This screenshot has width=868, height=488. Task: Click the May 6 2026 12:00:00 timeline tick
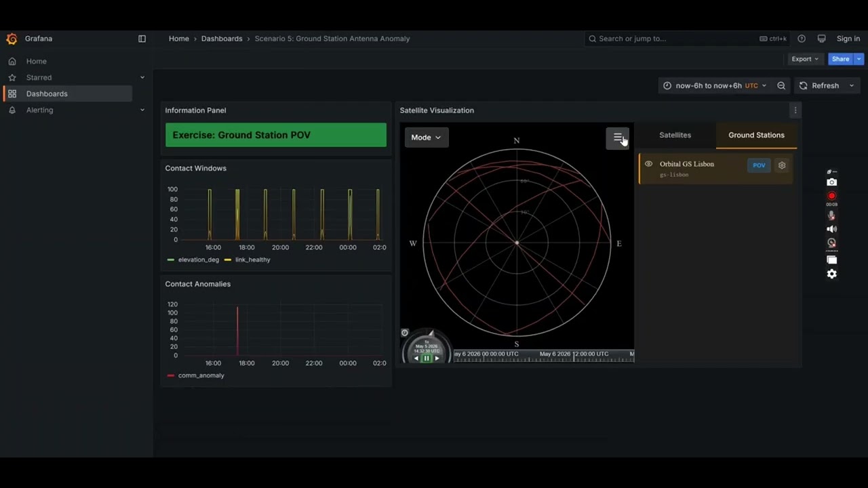574,358
